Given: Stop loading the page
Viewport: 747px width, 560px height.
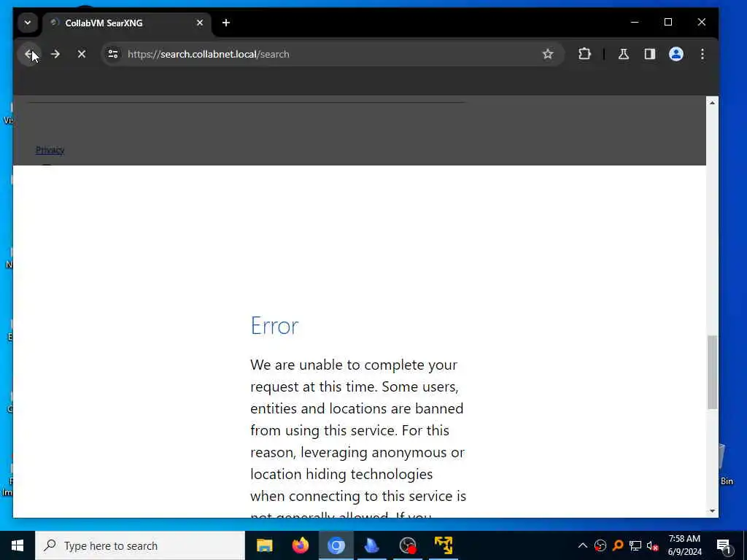Looking at the screenshot, I should pos(82,54).
